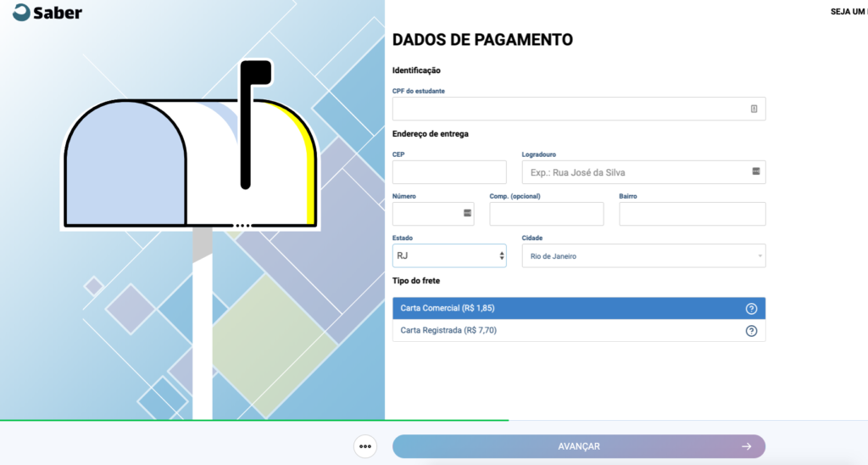Viewport: 868px width, 465px height.
Task: Click the Saber logo
Action: pos(47,12)
